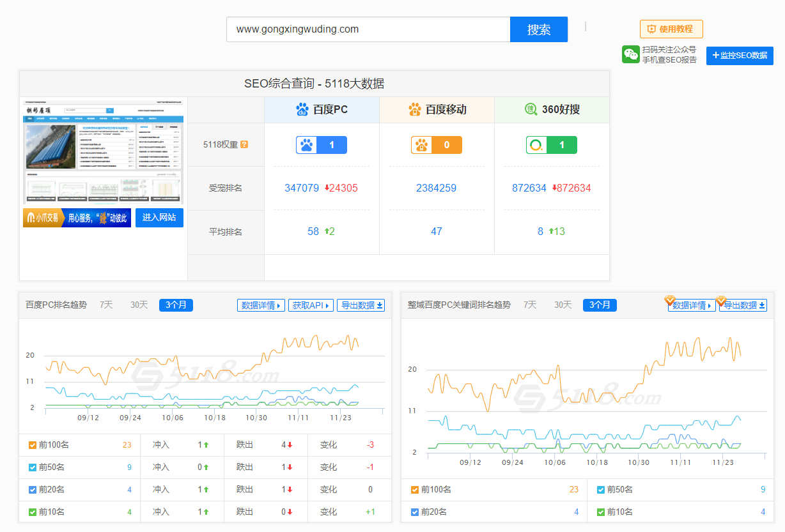
Task: Open the 使用教程 tutorial button
Action: (x=671, y=29)
